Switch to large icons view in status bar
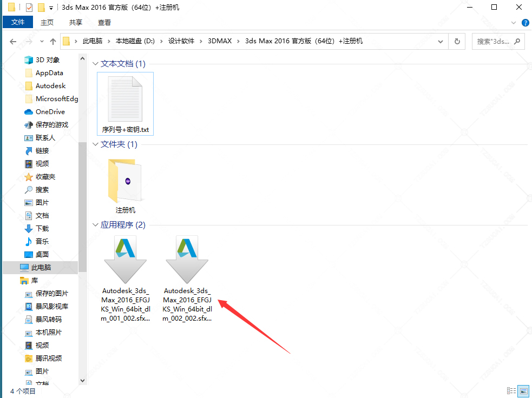Screen dimensions: 532x398 point(523,390)
